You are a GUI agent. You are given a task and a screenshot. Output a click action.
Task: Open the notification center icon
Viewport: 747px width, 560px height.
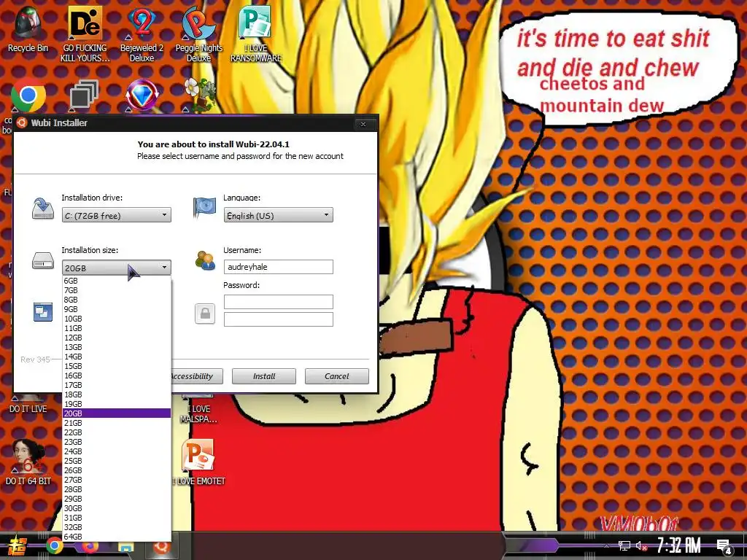pyautogui.click(x=724, y=546)
